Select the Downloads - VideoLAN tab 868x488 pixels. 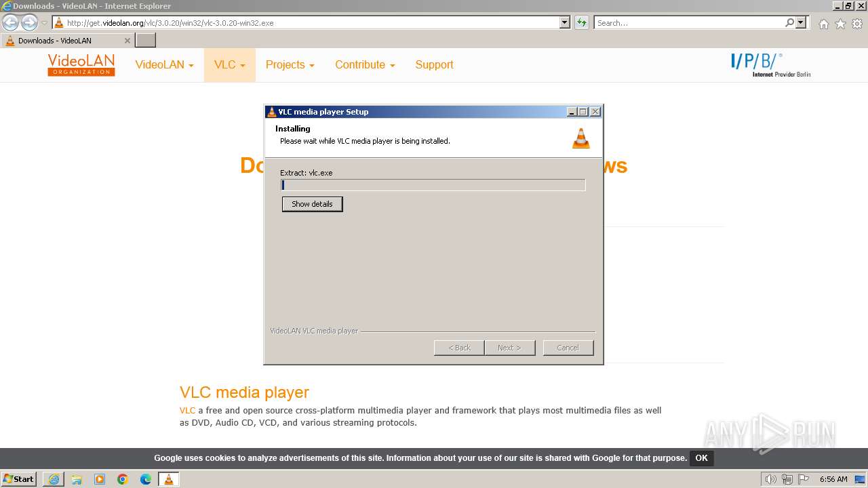(67, 41)
